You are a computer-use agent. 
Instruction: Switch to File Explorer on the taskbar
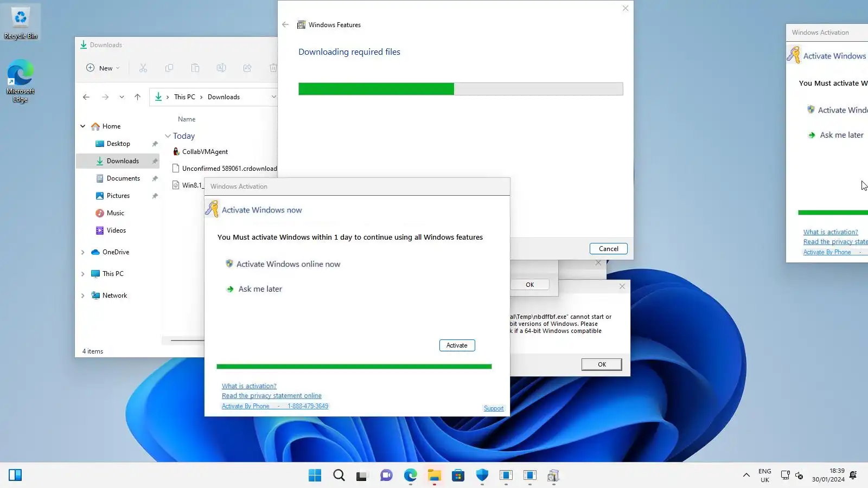[435, 476]
